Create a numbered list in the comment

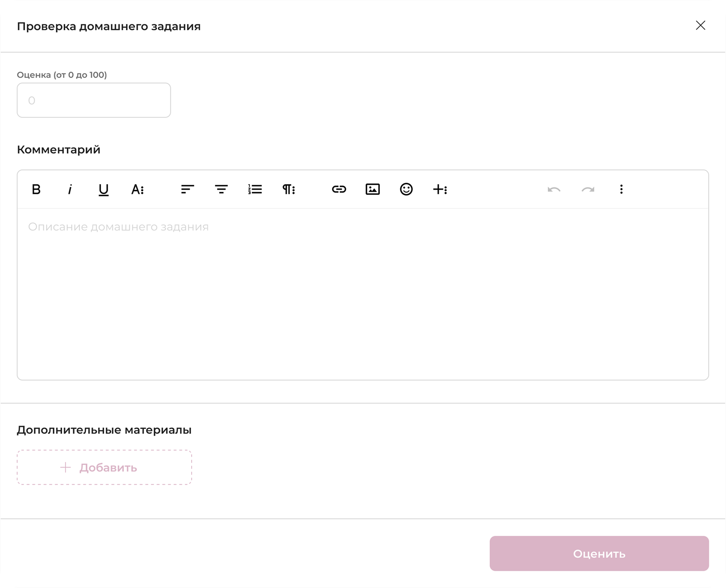pyautogui.click(x=255, y=190)
